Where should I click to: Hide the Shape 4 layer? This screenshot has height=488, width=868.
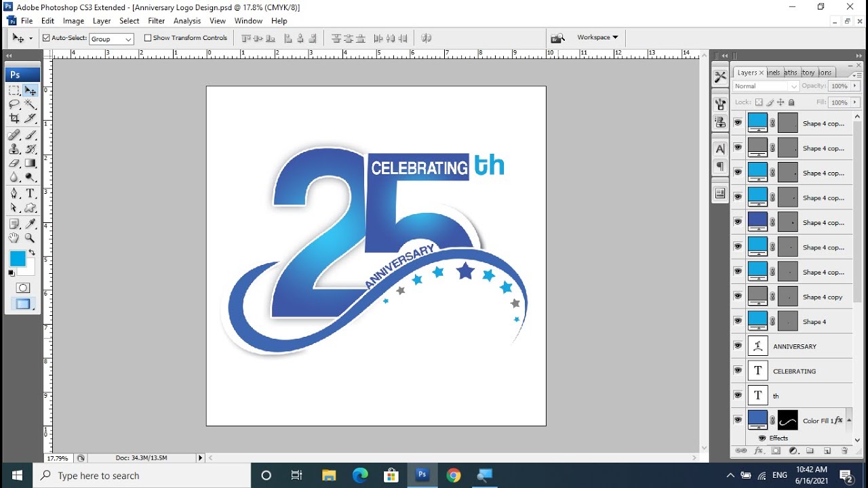click(x=738, y=321)
